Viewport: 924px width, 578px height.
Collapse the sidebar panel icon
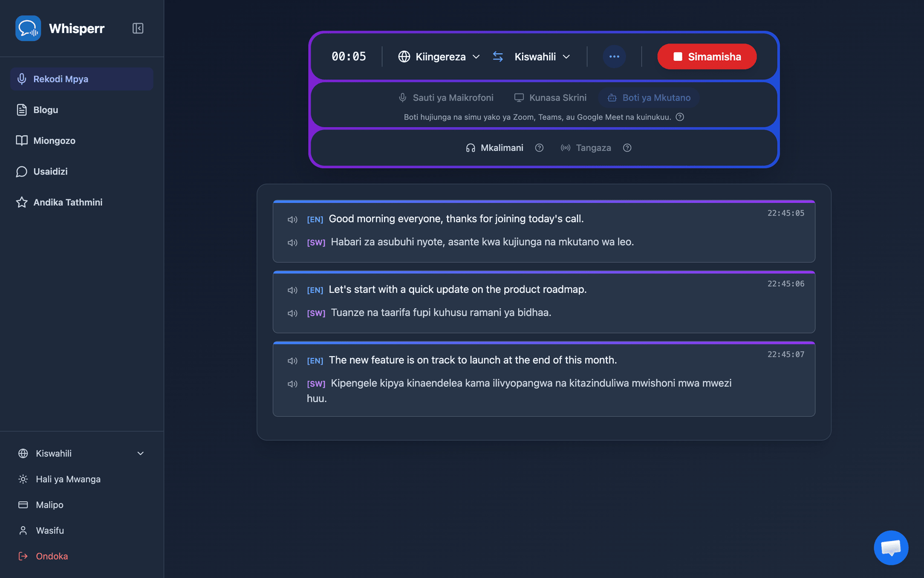pos(137,28)
